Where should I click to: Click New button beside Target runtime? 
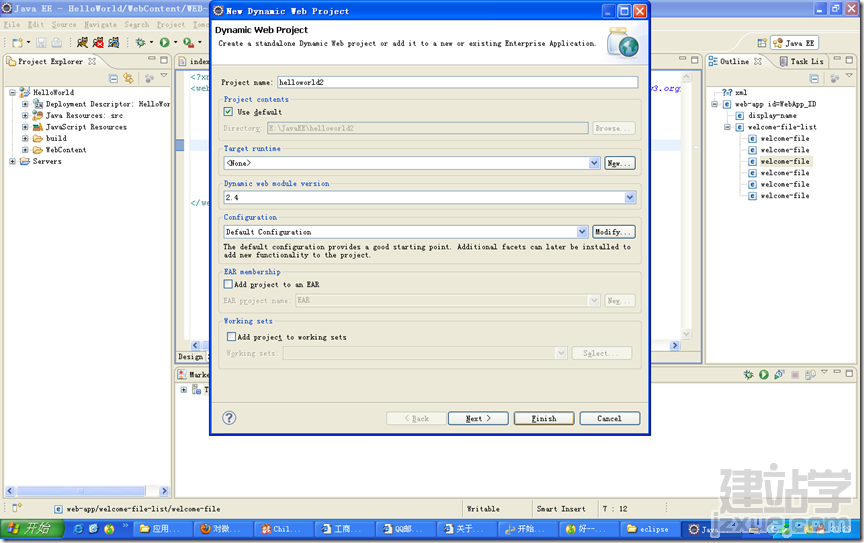(620, 163)
